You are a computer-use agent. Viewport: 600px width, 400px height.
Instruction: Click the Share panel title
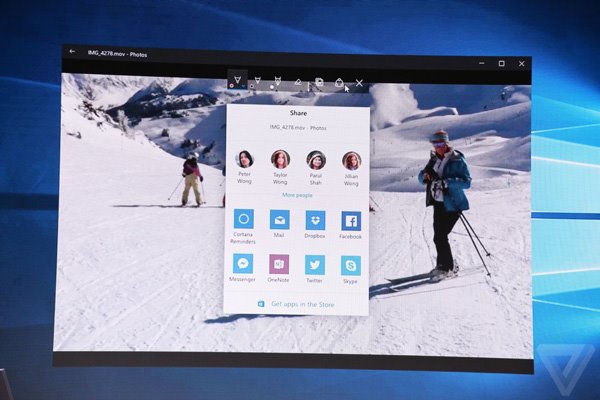298,113
